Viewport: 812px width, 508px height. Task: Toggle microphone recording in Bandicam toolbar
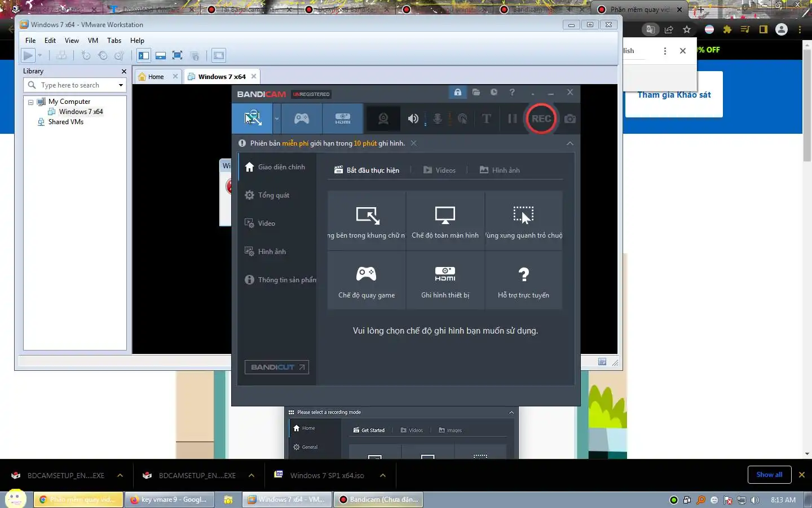437,119
